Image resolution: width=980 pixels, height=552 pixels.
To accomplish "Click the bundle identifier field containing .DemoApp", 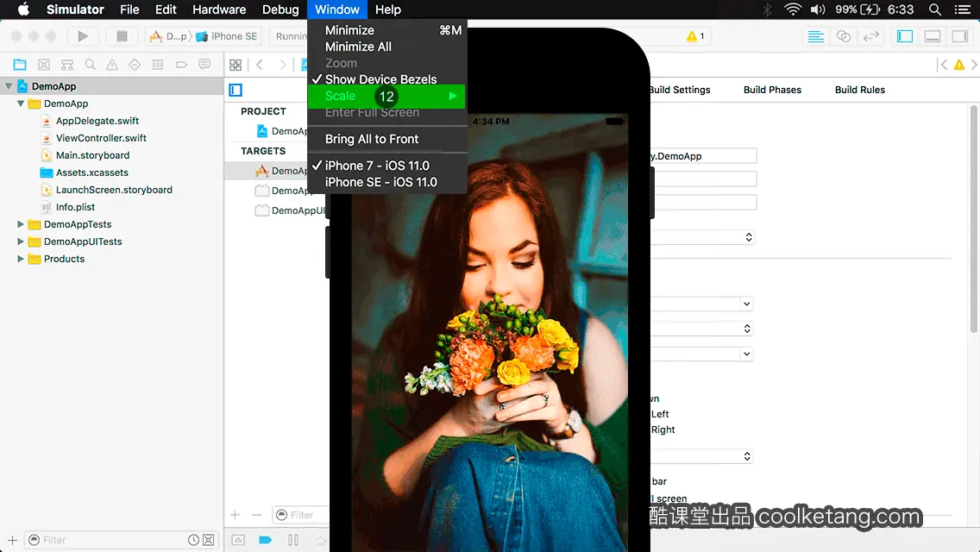I will [x=703, y=155].
